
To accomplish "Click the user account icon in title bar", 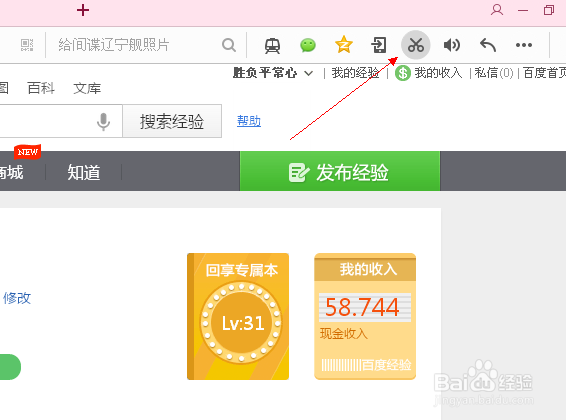I will tap(497, 10).
